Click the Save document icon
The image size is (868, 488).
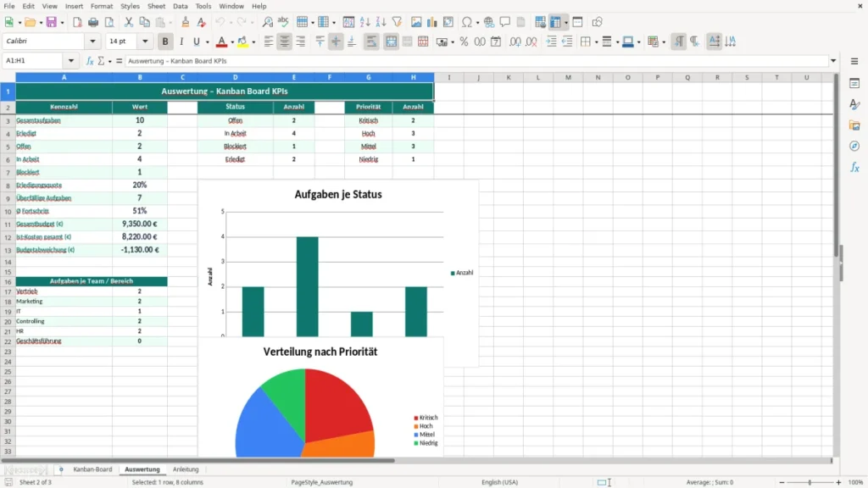point(52,22)
